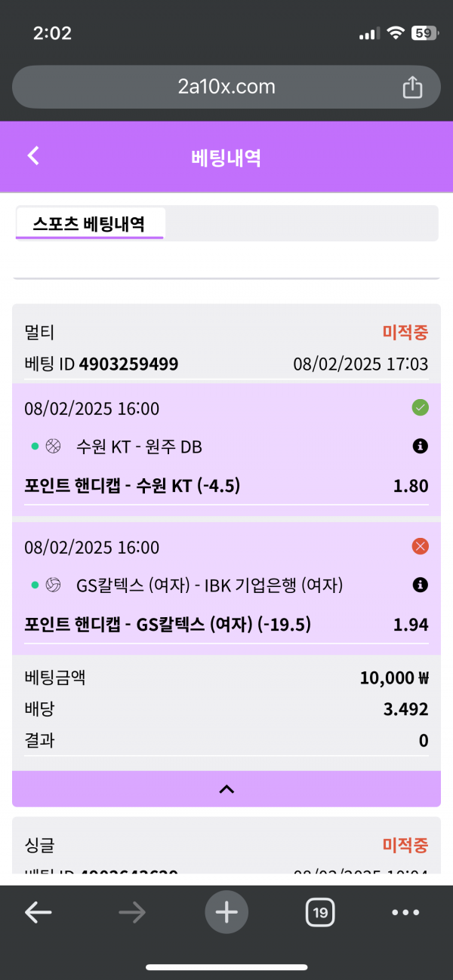Tap the 멀티 bet card header
This screenshot has width=453, height=980.
40,332
